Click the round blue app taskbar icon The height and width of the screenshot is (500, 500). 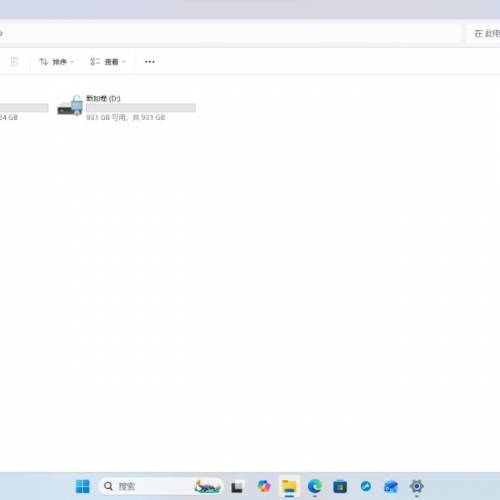click(x=366, y=486)
